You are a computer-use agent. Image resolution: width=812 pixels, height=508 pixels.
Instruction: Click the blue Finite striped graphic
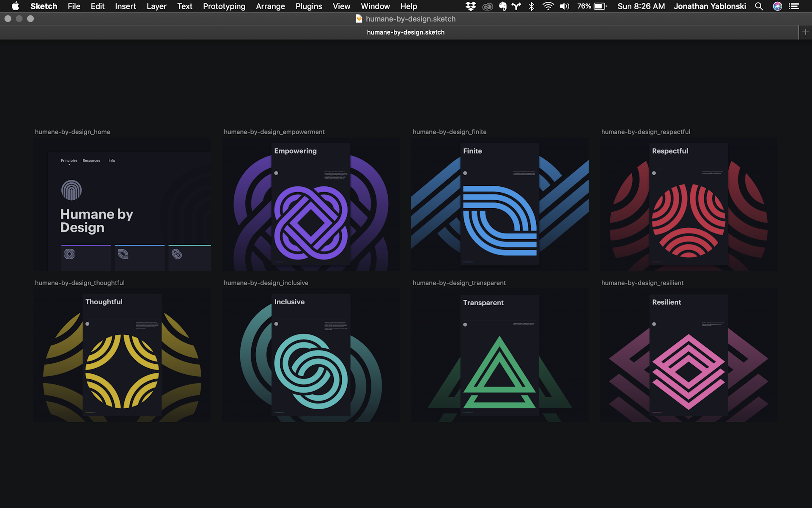pos(500,221)
